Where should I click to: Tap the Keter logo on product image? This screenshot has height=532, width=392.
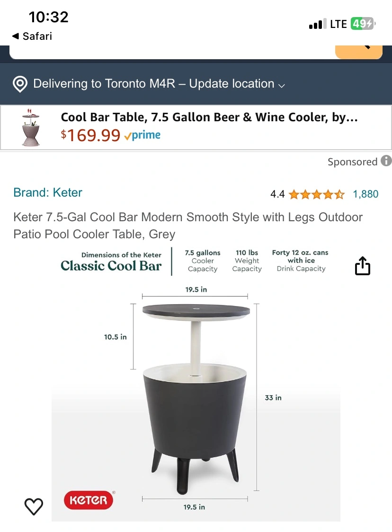[89, 500]
